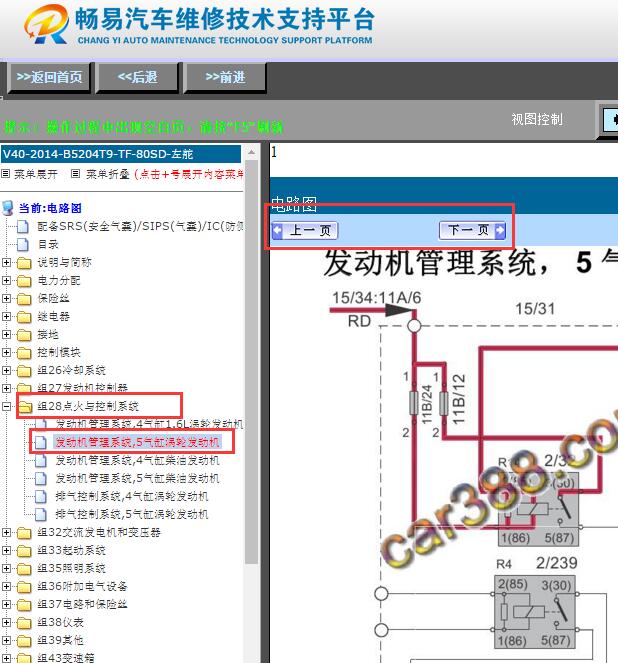The image size is (618, 663).
Task: Expand the 说明与简称 folder node
Action: pyautogui.click(x=6, y=263)
